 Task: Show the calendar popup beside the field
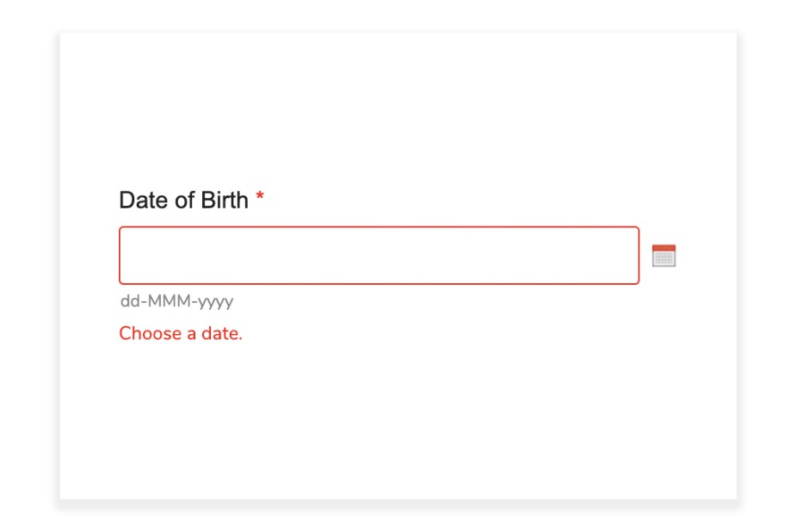(664, 256)
